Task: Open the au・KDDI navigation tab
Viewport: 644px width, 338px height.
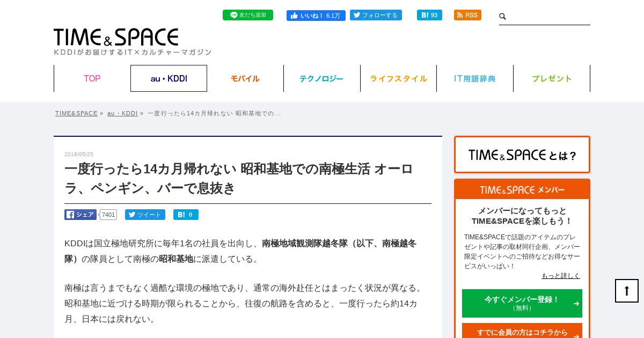Action: (x=169, y=78)
